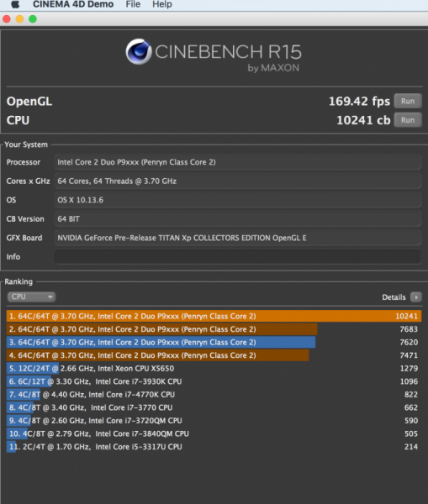428x504 pixels.
Task: Select ranking entry 2 scoring 7683
Action: [x=214, y=329]
